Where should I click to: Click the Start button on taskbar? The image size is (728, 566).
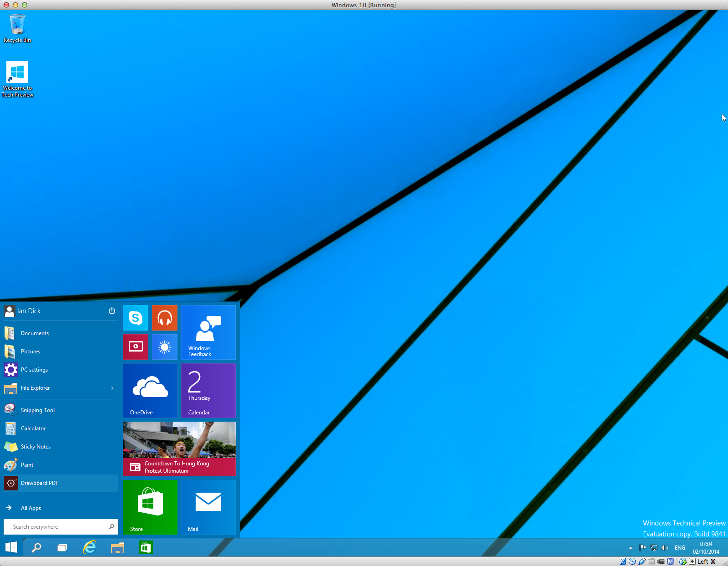click(11, 547)
